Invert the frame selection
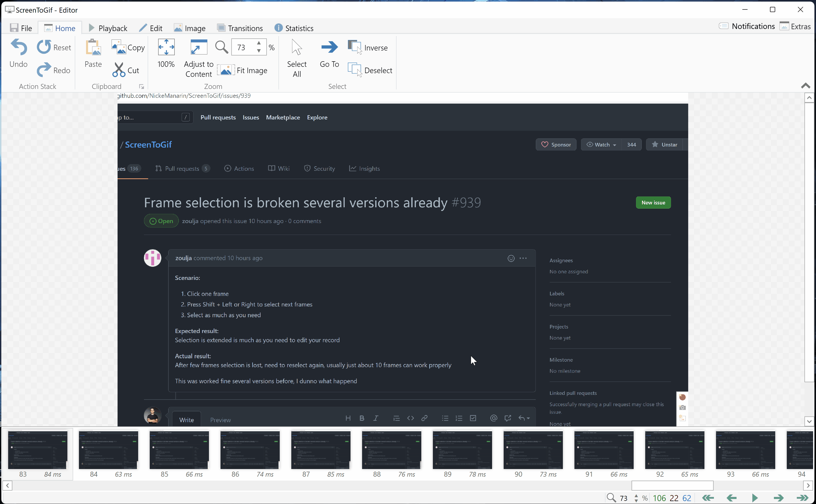 point(368,47)
